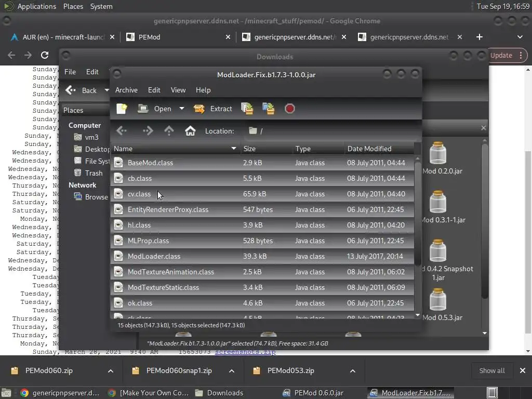532x399 pixels.
Task: Switch to PEMod 0.6.0.jar taskbar window
Action: pyautogui.click(x=313, y=393)
